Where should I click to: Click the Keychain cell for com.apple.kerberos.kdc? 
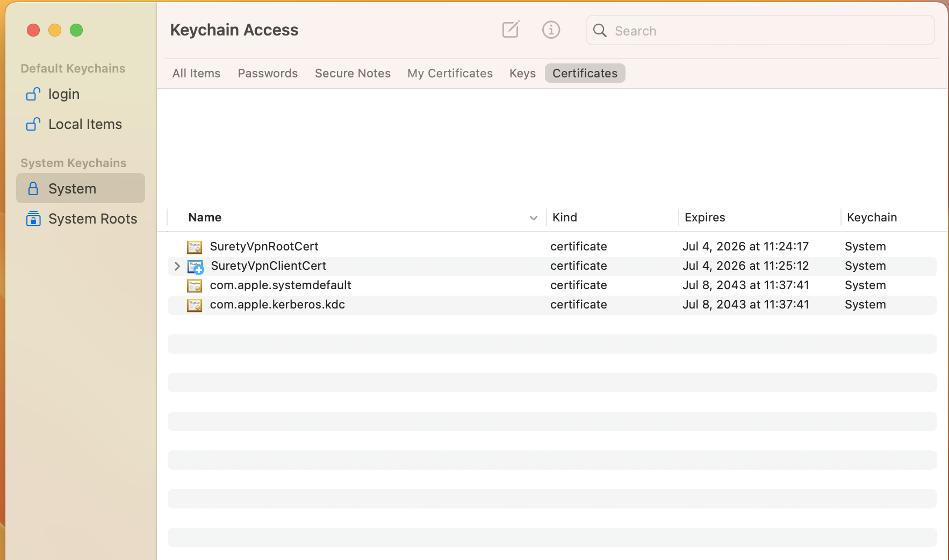point(865,304)
